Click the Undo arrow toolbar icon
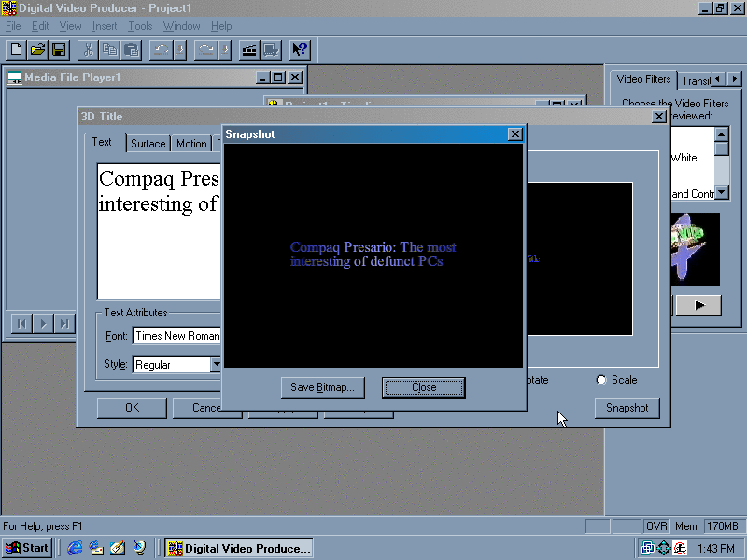Image resolution: width=747 pixels, height=560 pixels. pyautogui.click(x=162, y=49)
